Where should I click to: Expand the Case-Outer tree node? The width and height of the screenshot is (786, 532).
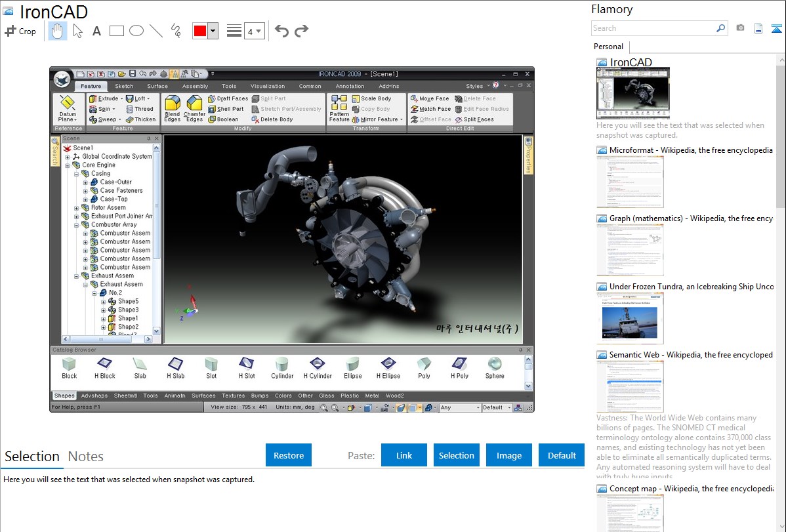tap(85, 182)
